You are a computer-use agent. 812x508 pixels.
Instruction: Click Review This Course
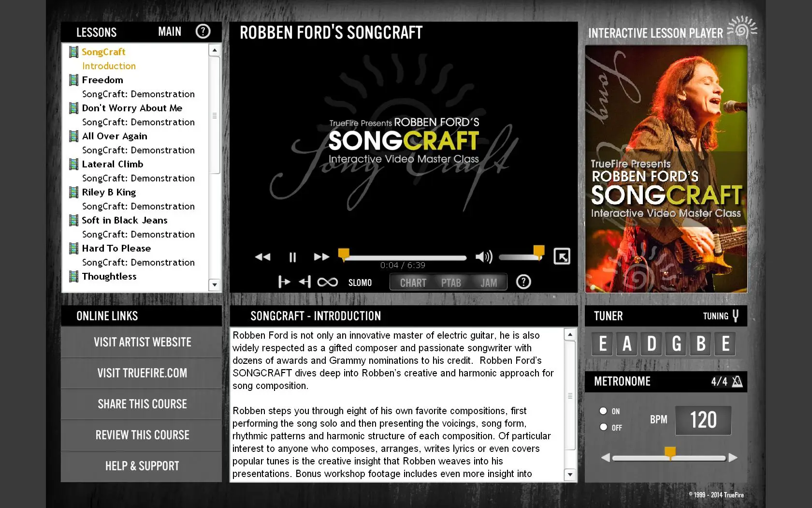142,435
